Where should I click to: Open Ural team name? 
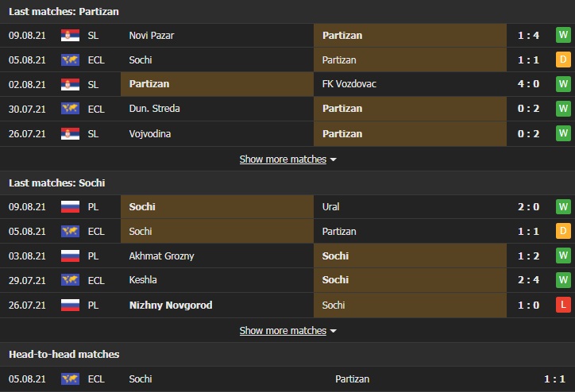click(x=330, y=206)
